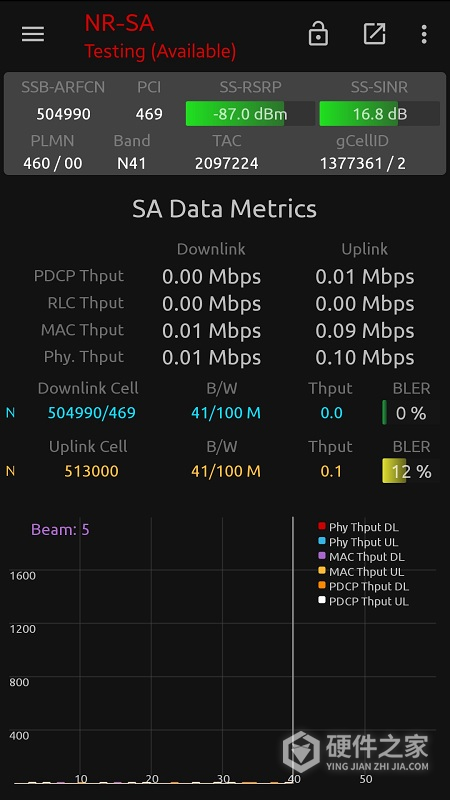Tap the lock icon in top bar
This screenshot has width=450, height=800.
[318, 34]
